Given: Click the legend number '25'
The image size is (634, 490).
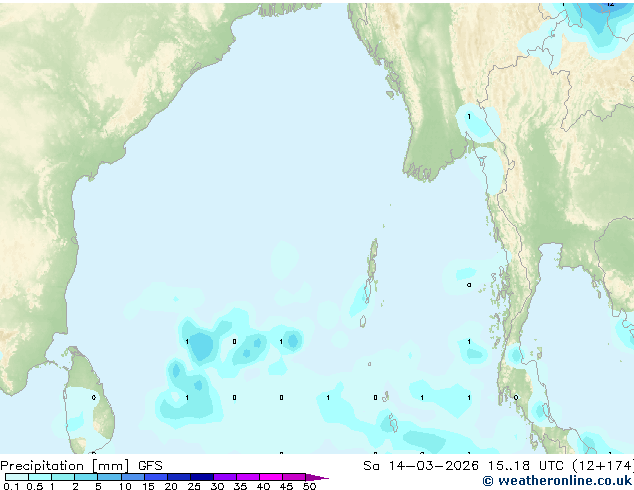Looking at the screenshot, I should pyautogui.click(x=194, y=486).
